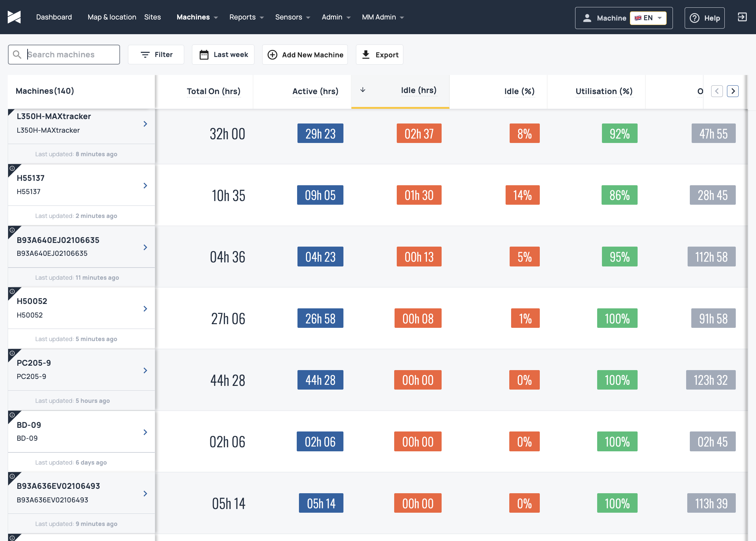Click the Machine user profile icon
This screenshot has width=756, height=541.
[587, 18]
